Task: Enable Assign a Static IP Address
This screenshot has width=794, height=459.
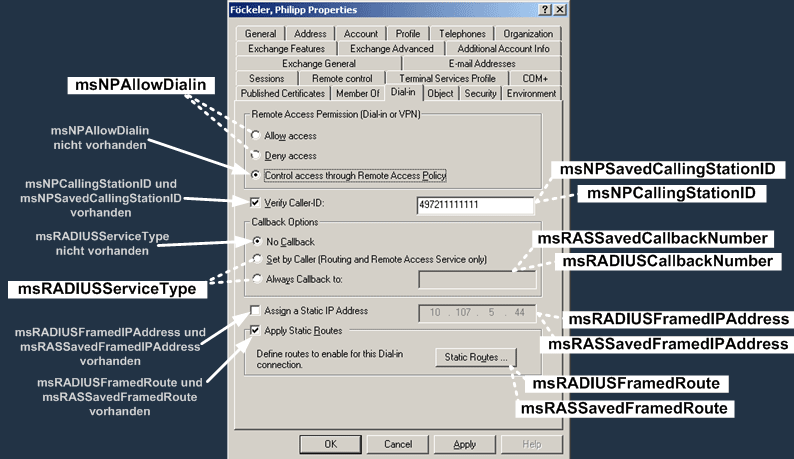Action: [x=255, y=310]
